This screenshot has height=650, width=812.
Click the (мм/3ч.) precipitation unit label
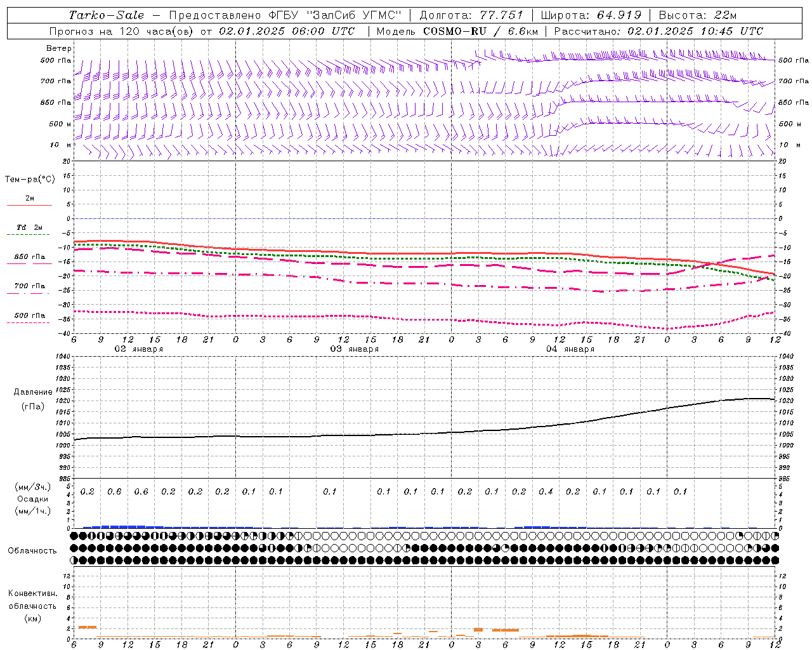coord(33,487)
